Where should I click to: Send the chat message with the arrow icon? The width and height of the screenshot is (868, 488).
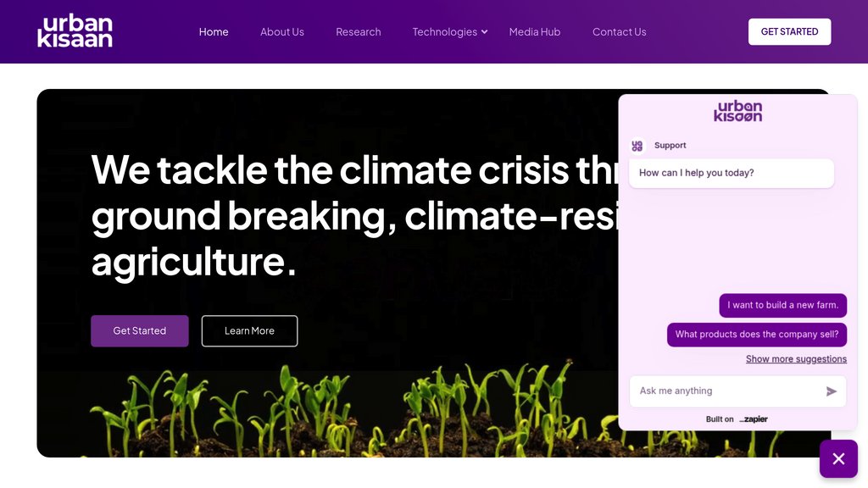[x=832, y=391]
